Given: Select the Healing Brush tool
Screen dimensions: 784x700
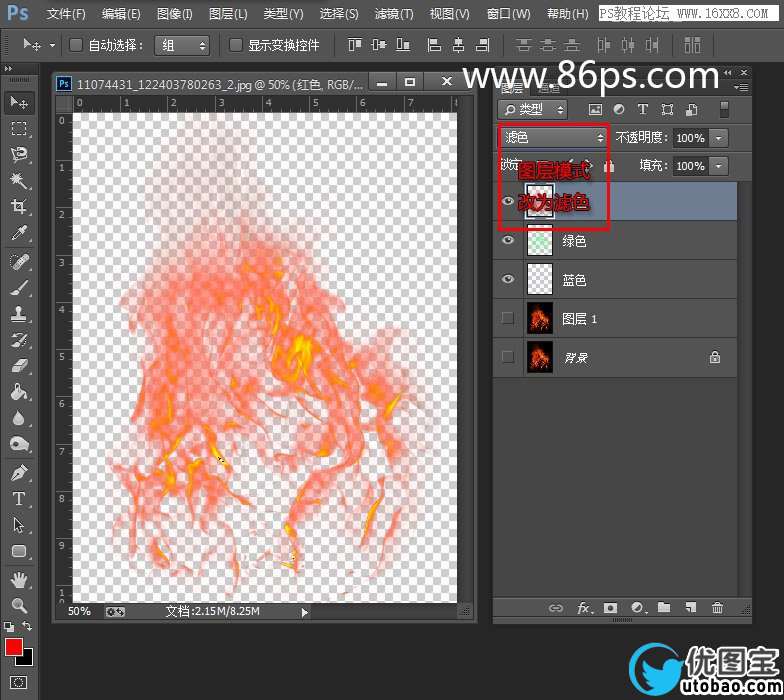Looking at the screenshot, I should [19, 261].
